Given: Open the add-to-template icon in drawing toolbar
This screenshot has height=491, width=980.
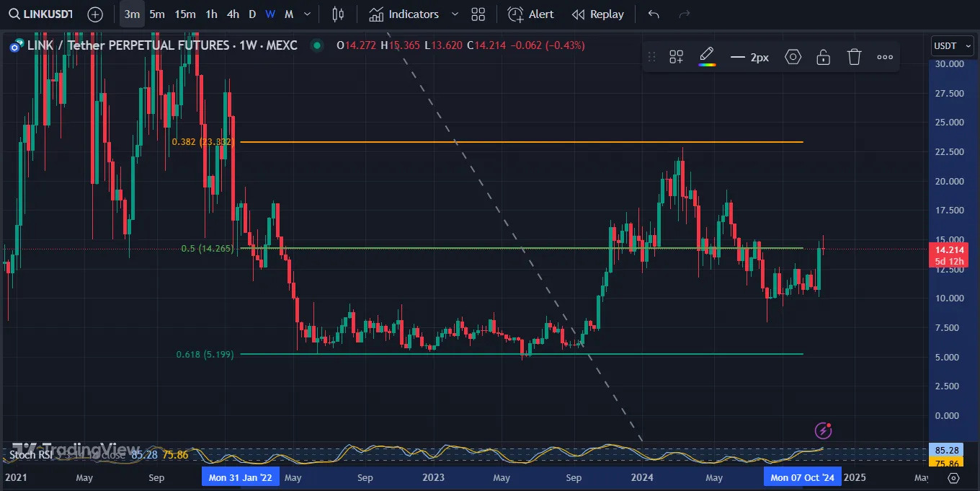Looking at the screenshot, I should click(x=676, y=56).
